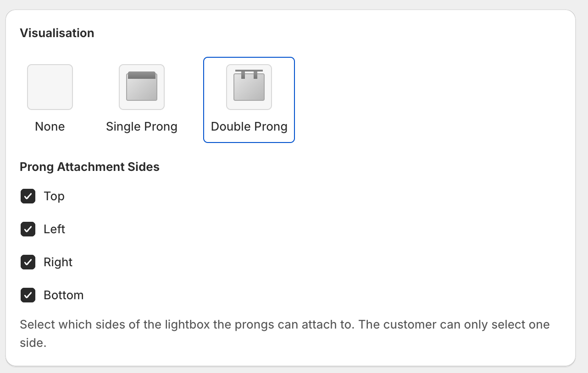The image size is (588, 373).
Task: Uncheck the Top prong side checkbox
Action: click(28, 197)
